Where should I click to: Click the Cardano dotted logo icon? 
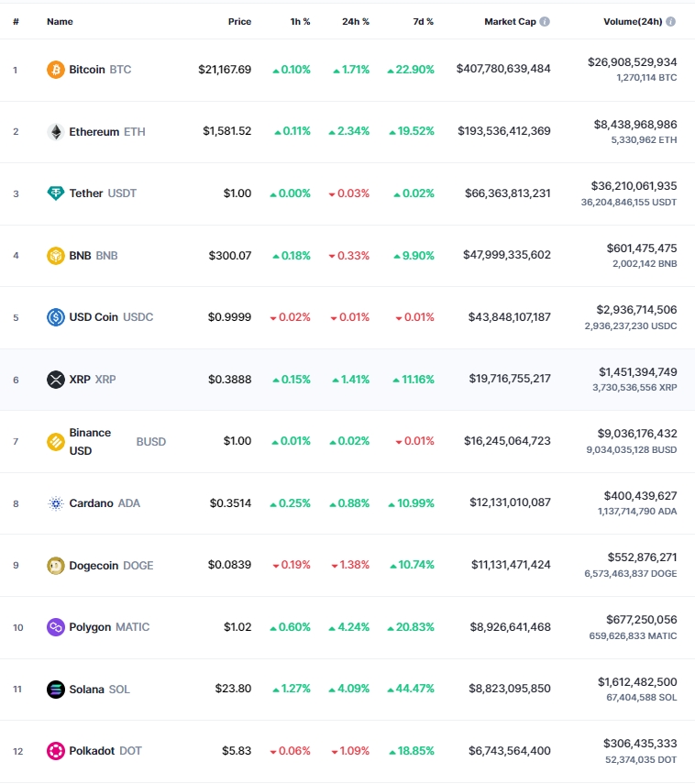[56, 503]
